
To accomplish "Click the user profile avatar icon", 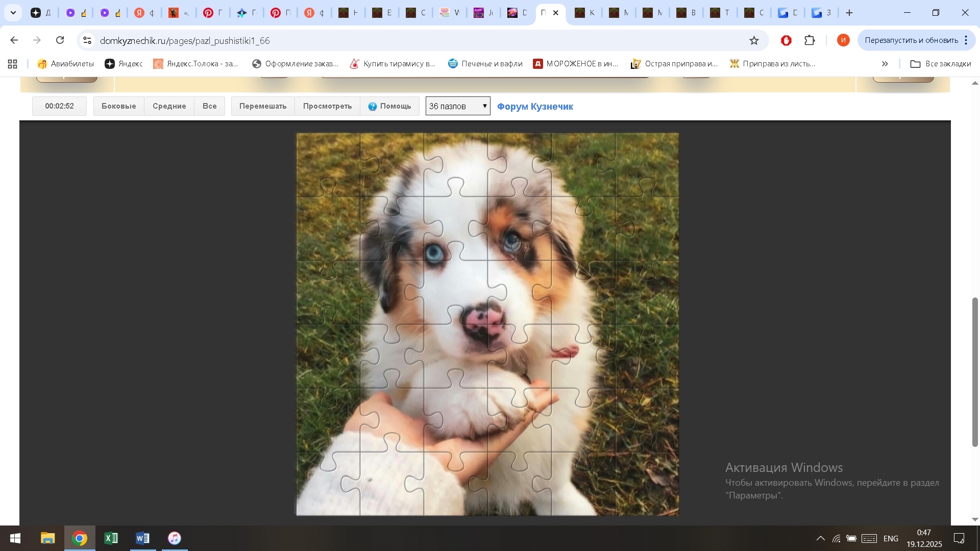I will click(x=843, y=40).
